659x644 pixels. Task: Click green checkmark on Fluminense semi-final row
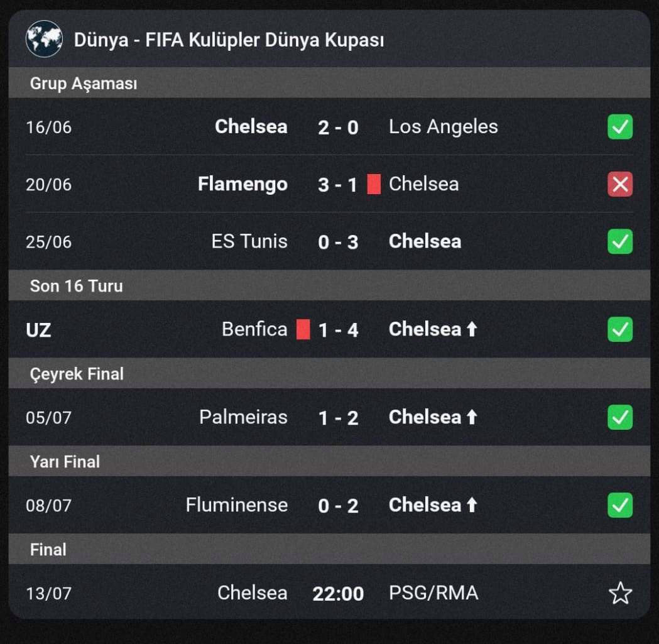click(620, 505)
